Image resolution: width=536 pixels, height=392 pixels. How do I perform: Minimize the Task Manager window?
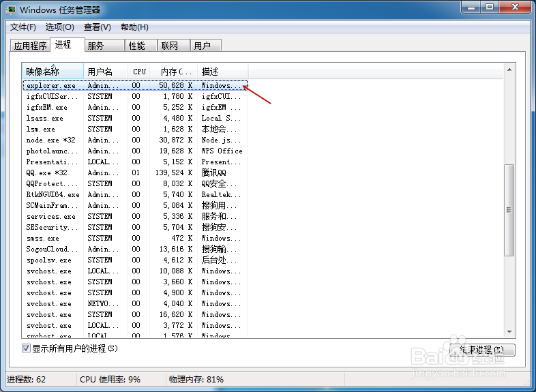471,7
